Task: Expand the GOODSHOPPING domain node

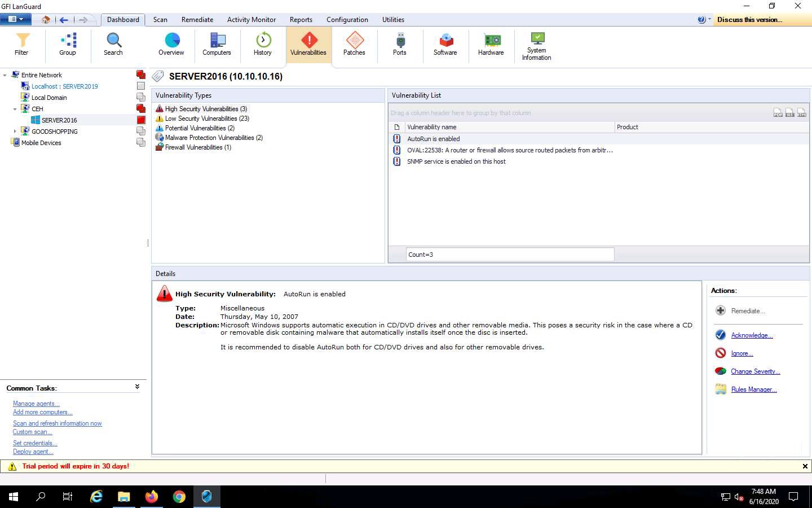Action: click(15, 132)
